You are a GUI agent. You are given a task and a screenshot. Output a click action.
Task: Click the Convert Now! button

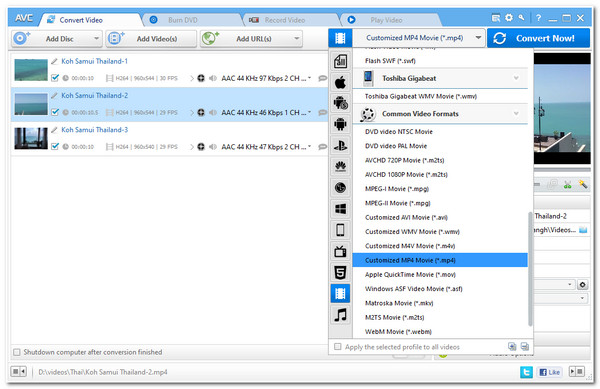click(538, 38)
